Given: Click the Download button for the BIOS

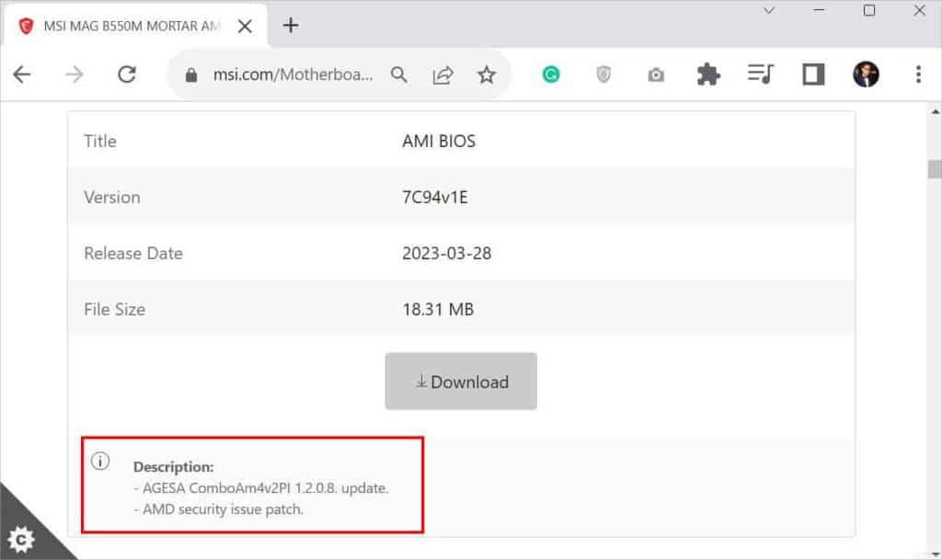Looking at the screenshot, I should click(x=460, y=381).
